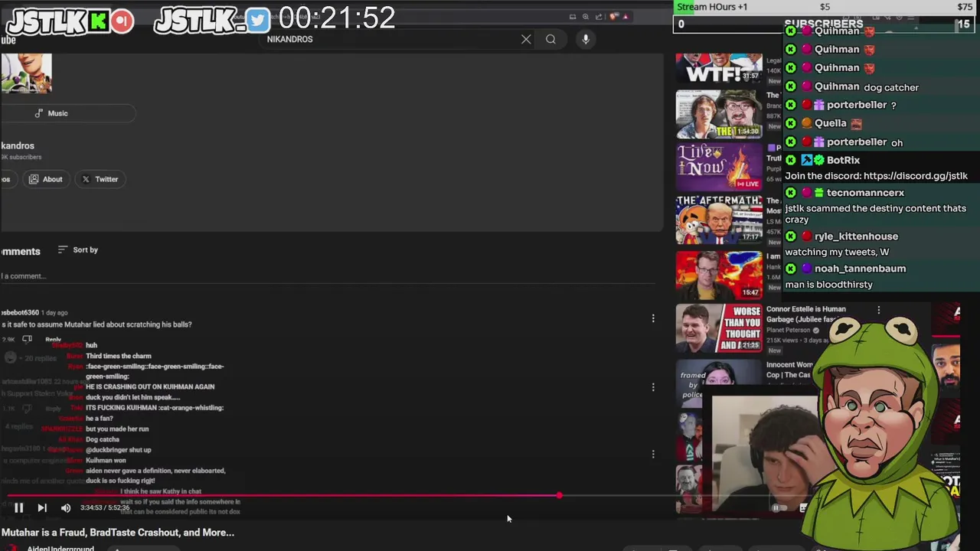The width and height of the screenshot is (980, 551).
Task: Mute the video using the speaker icon
Action: click(x=66, y=507)
